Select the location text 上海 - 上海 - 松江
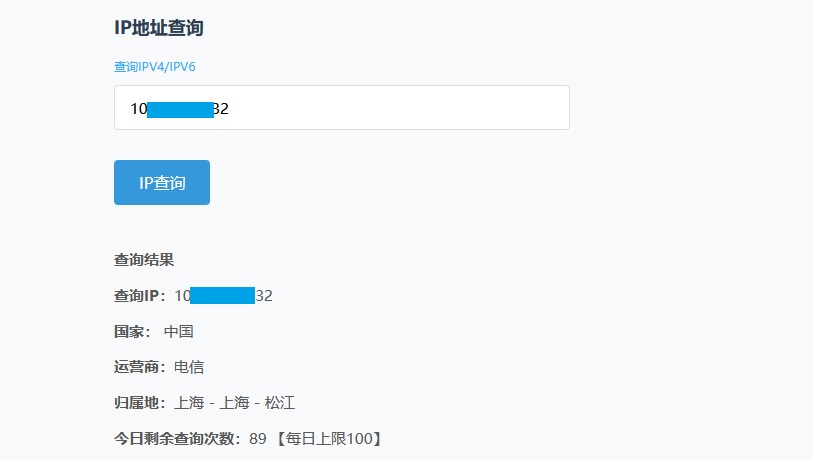The width and height of the screenshot is (813, 461). 234,403
